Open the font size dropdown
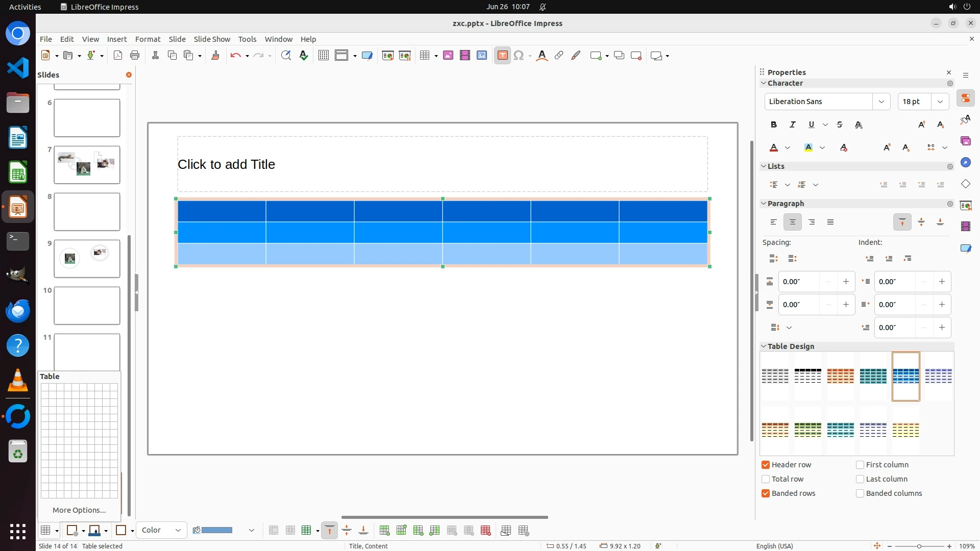The width and height of the screenshot is (980, 551). (x=940, y=102)
